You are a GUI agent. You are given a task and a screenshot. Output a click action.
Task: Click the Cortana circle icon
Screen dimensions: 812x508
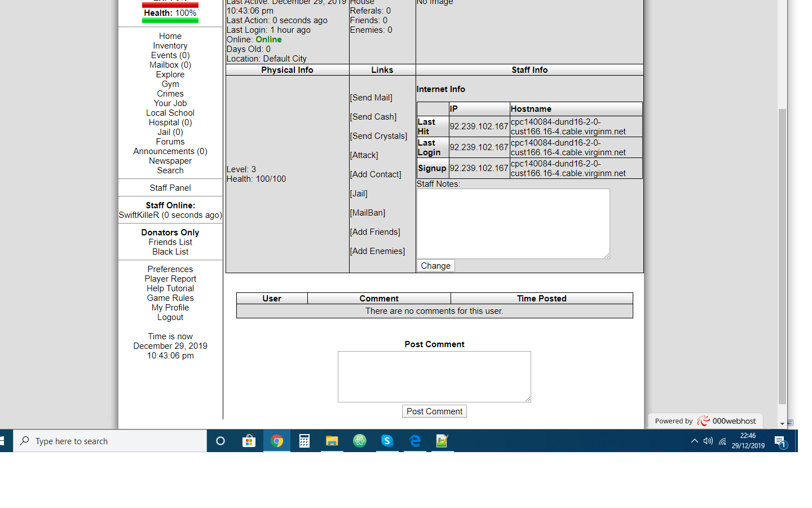click(220, 441)
